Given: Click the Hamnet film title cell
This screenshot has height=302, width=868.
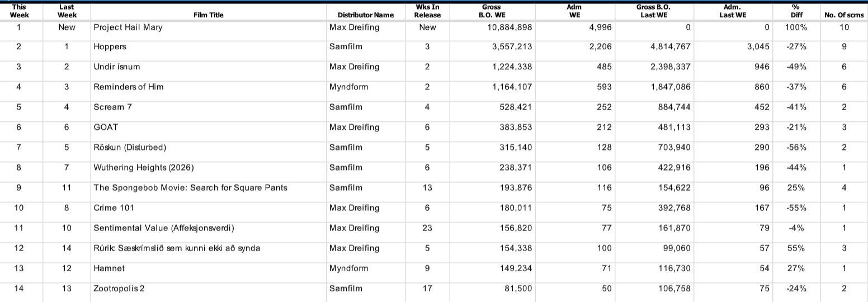Looking at the screenshot, I should (x=108, y=268).
